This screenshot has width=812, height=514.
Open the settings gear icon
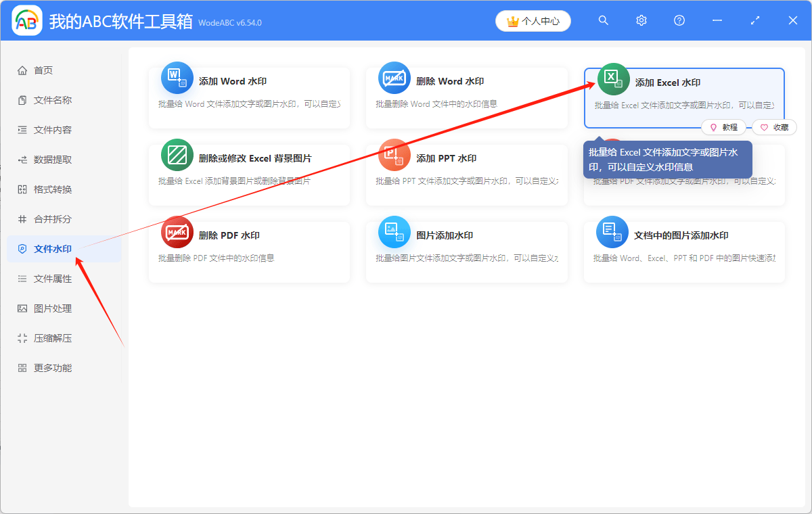pos(641,20)
